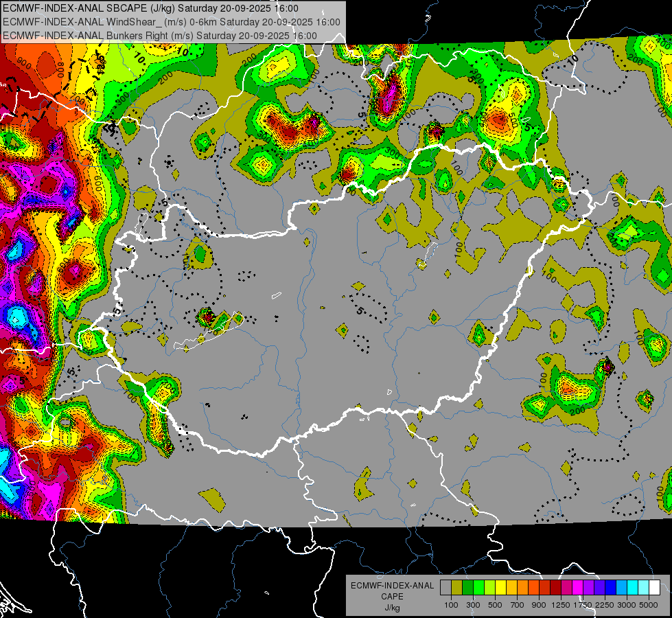Screen dimensions: 672x618
Task: Select the bright magenta swatch left of 1750
Action: click(578, 588)
